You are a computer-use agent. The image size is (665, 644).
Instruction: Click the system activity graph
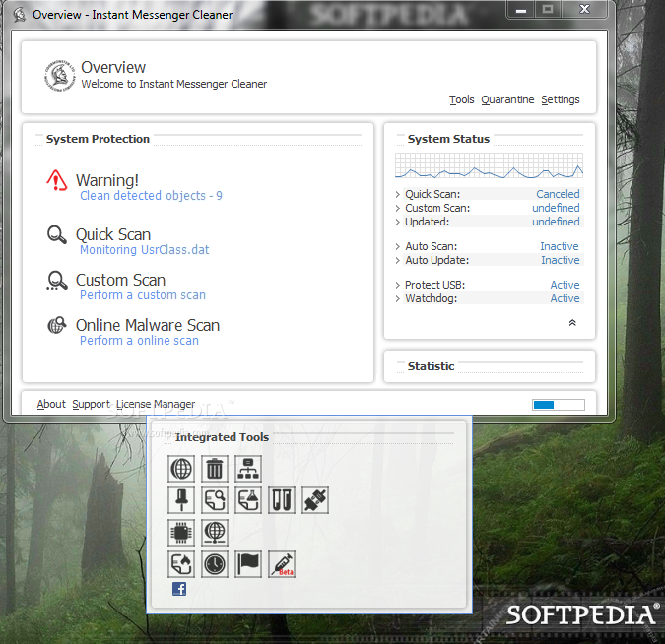coord(489,165)
